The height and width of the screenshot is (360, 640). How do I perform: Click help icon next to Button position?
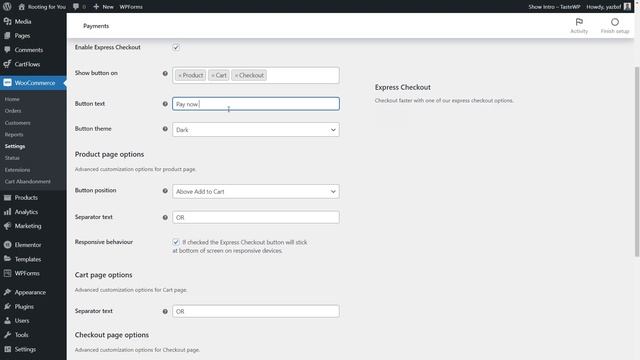165,191
